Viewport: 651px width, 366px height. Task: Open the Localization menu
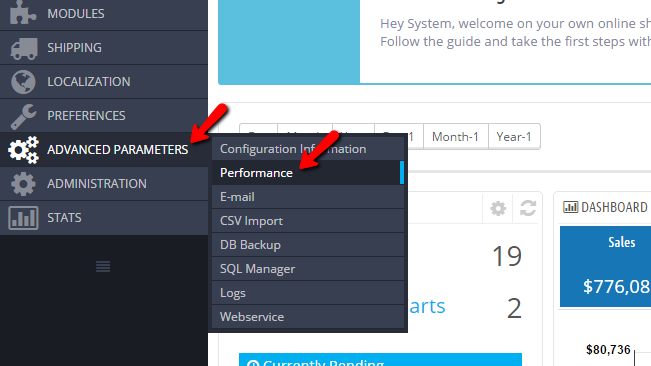point(104,82)
